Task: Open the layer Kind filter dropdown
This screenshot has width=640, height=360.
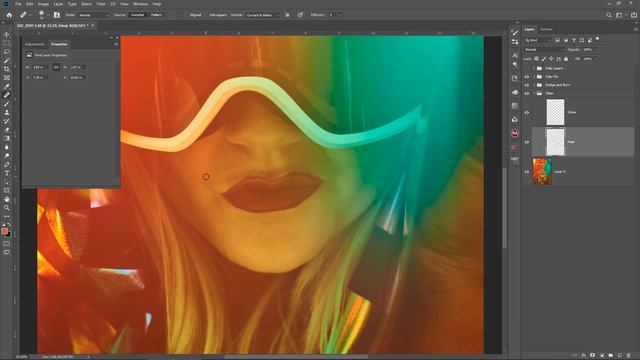Action: coord(537,40)
